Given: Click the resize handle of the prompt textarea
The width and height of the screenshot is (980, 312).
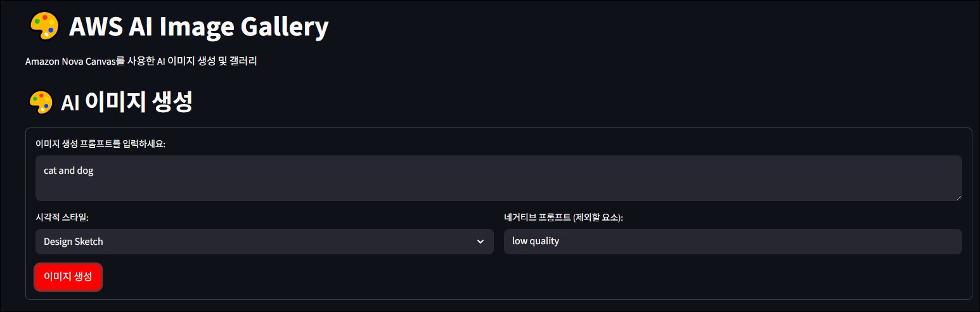Looking at the screenshot, I should point(958,197).
